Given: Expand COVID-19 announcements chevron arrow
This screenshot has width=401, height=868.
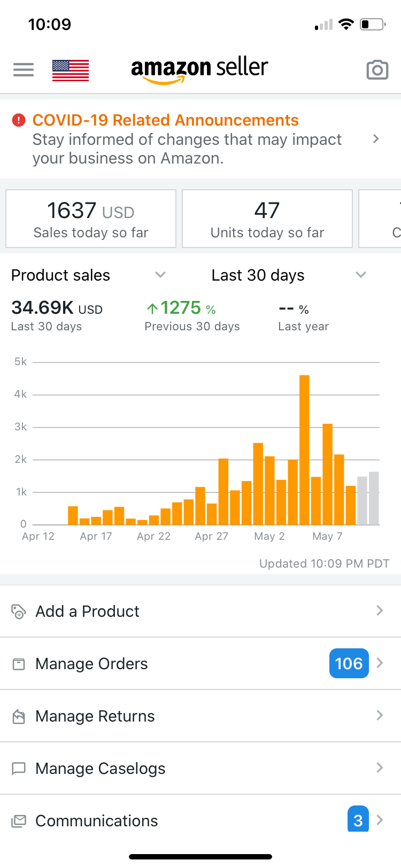Looking at the screenshot, I should (376, 139).
